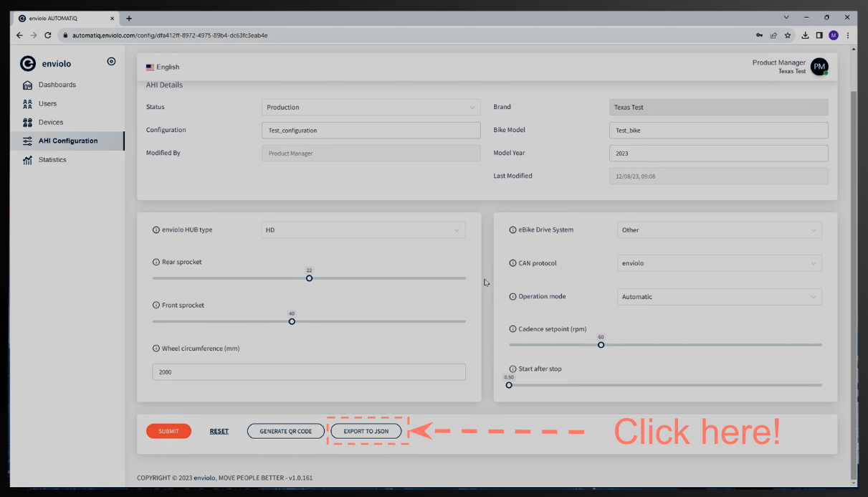Image resolution: width=868 pixels, height=497 pixels.
Task: Open info tooltip for Cadence setpoint
Action: 512,329
